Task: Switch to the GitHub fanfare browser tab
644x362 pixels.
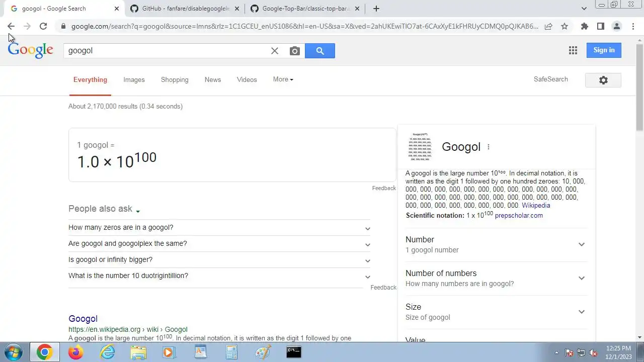Action: [186, 9]
